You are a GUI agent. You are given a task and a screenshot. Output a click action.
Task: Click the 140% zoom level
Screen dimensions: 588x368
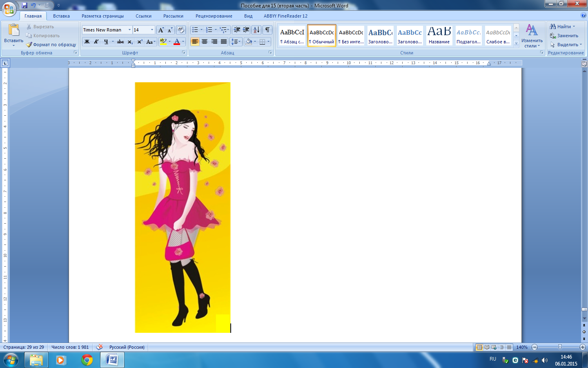click(522, 347)
